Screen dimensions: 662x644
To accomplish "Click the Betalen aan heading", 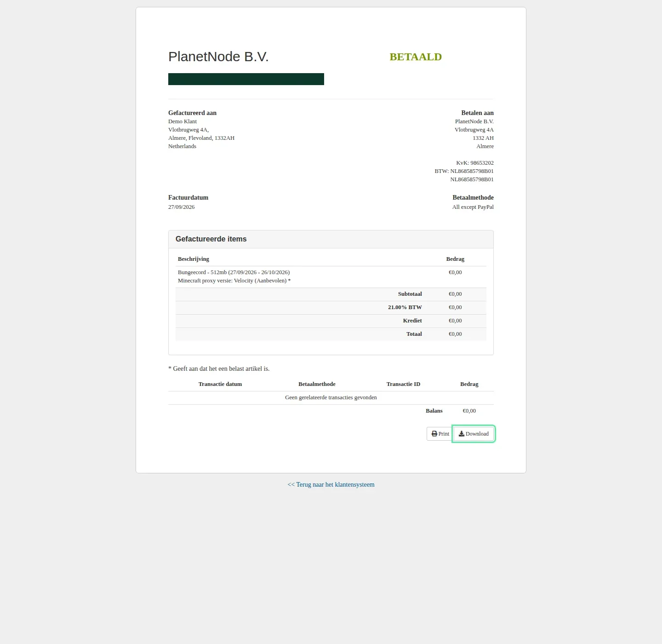I will [x=477, y=113].
